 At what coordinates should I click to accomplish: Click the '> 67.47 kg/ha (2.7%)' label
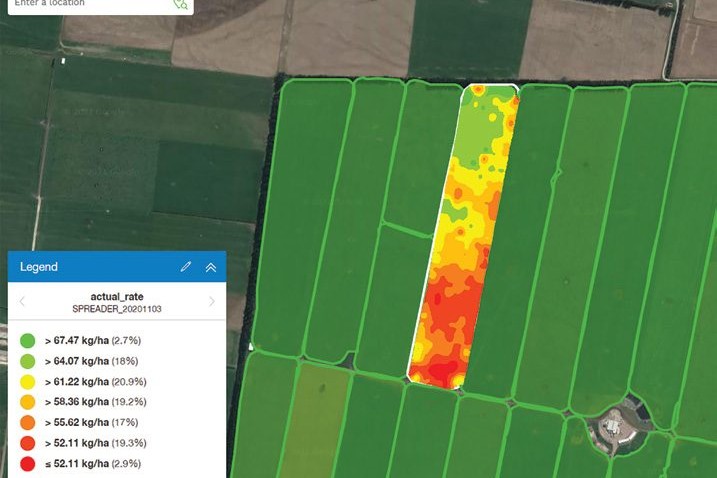(x=93, y=340)
